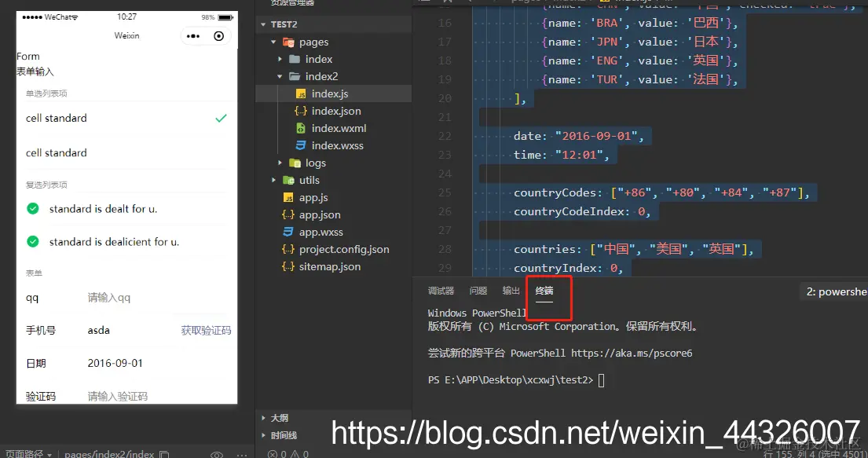Uncheck standard is dealicient for u.

(x=33, y=241)
